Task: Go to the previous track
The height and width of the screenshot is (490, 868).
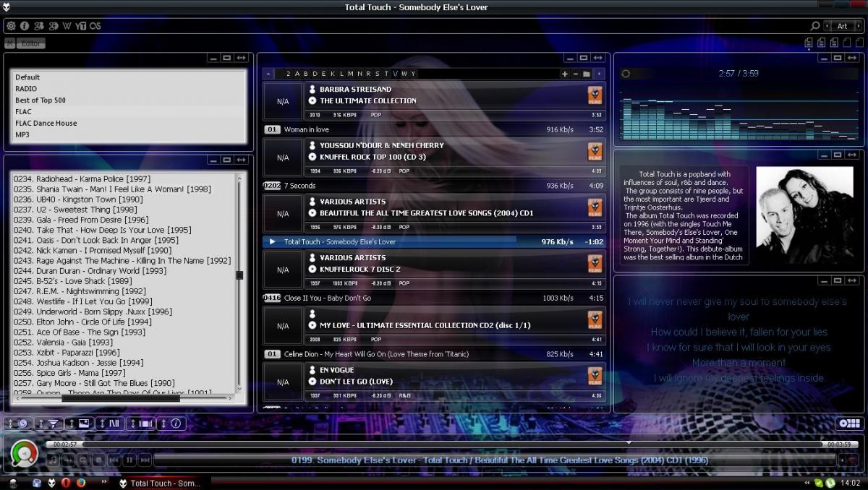Action: point(114,460)
